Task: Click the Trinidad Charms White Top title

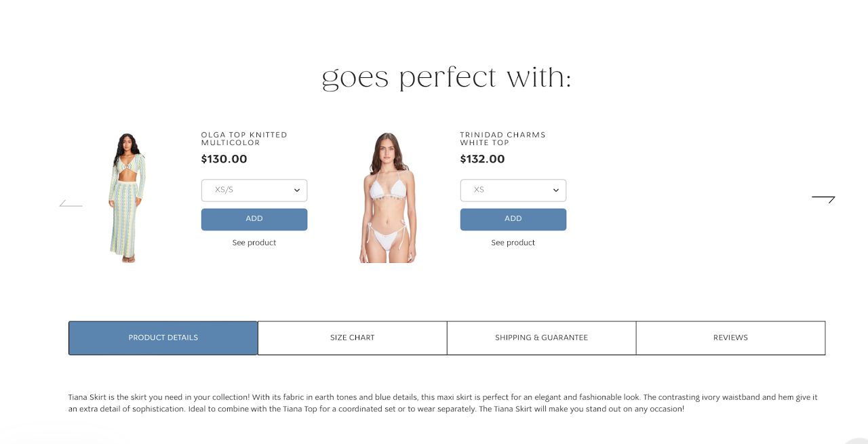Action: [503, 139]
